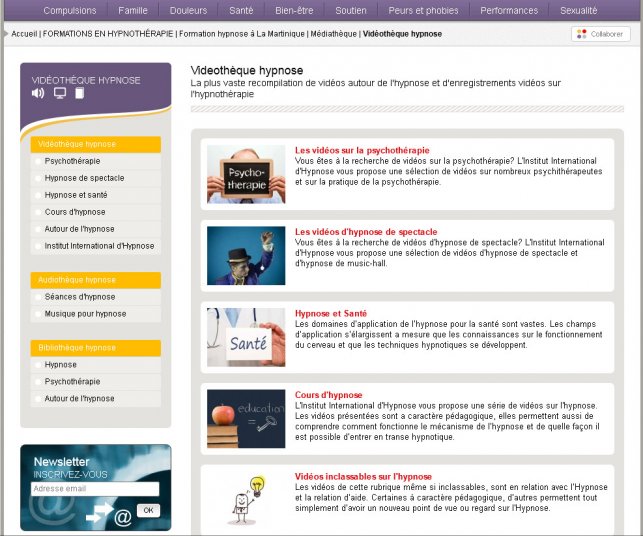
Task: Open the spectacle hypnosis magician thumbnail
Action: click(x=246, y=256)
